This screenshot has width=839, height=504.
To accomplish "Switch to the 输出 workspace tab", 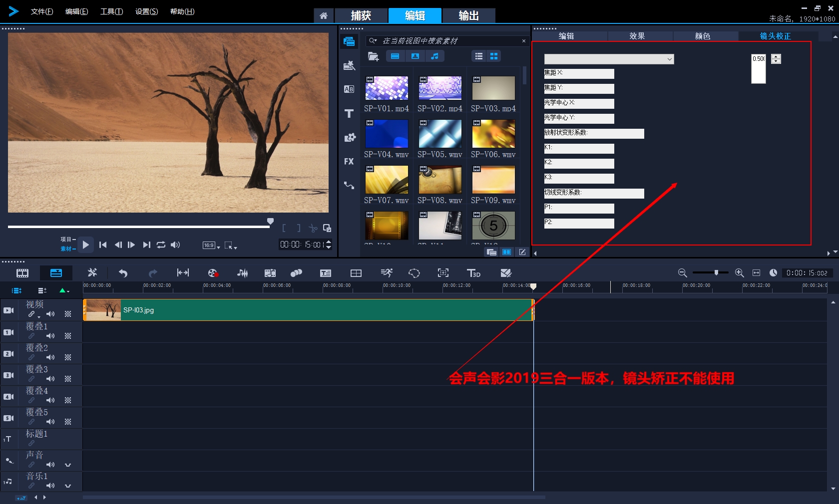I will (469, 15).
